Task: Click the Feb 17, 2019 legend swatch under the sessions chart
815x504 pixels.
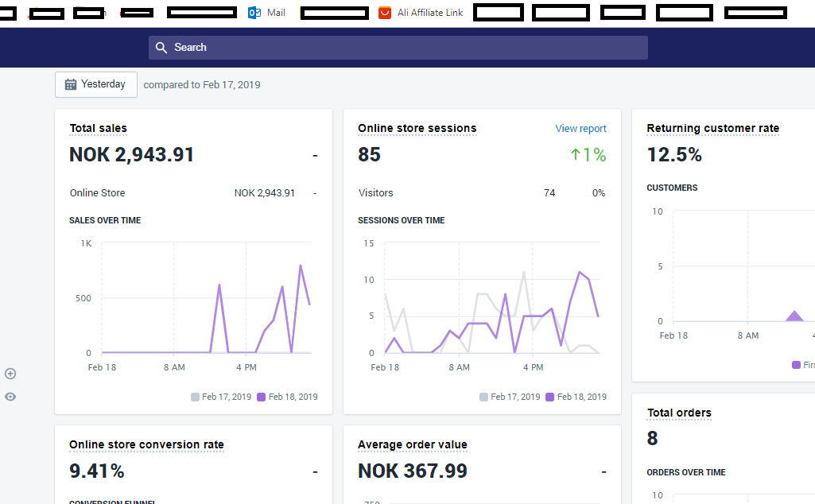Action: [x=483, y=397]
